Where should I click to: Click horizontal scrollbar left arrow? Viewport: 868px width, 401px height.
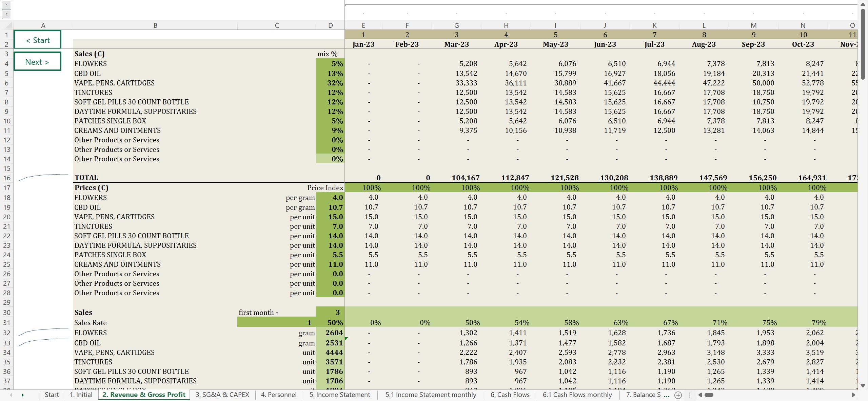(x=700, y=395)
